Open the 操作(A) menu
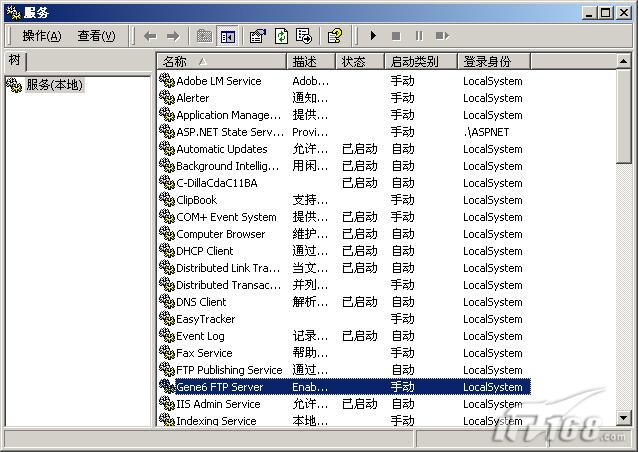This screenshot has height=452, width=638. [x=41, y=36]
